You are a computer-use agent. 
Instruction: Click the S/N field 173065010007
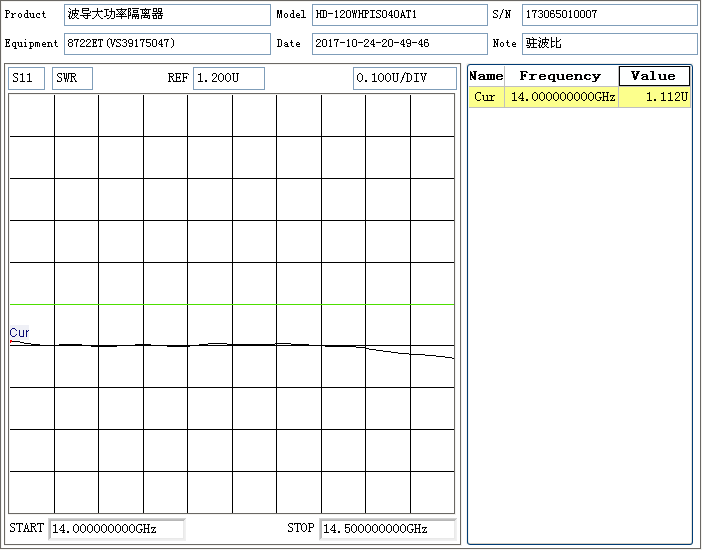609,15
